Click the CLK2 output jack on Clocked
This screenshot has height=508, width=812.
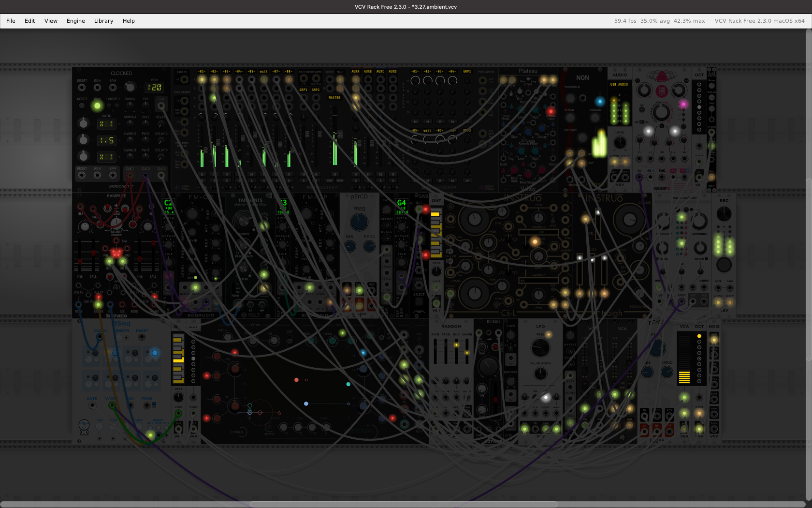145,175
